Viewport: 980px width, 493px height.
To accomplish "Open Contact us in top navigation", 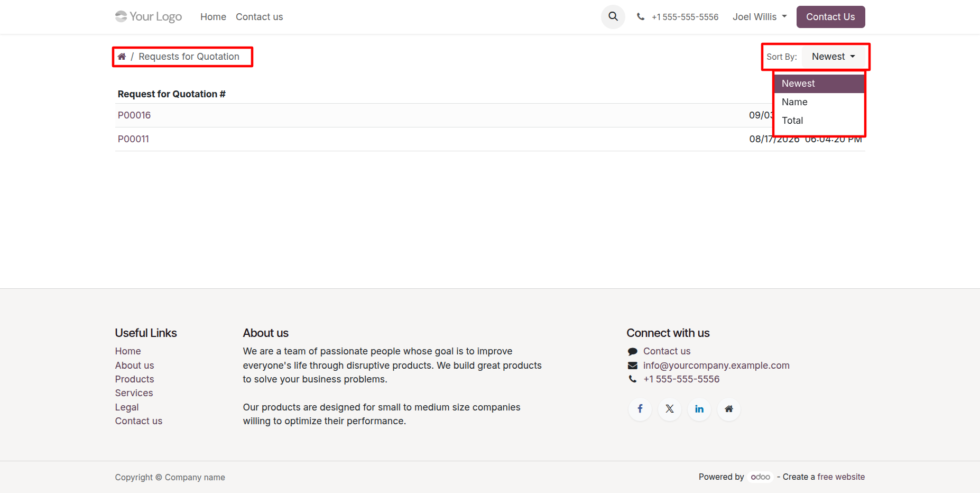I will coord(260,17).
